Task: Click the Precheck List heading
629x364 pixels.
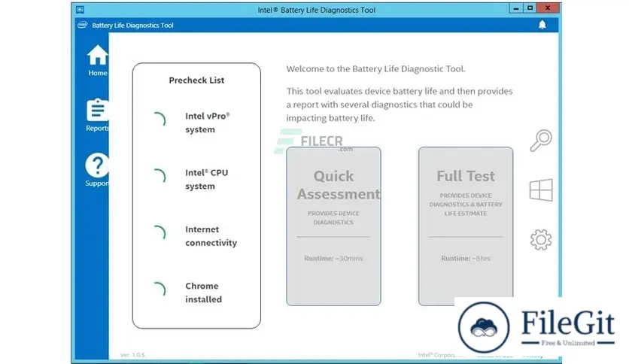Action: (x=196, y=80)
